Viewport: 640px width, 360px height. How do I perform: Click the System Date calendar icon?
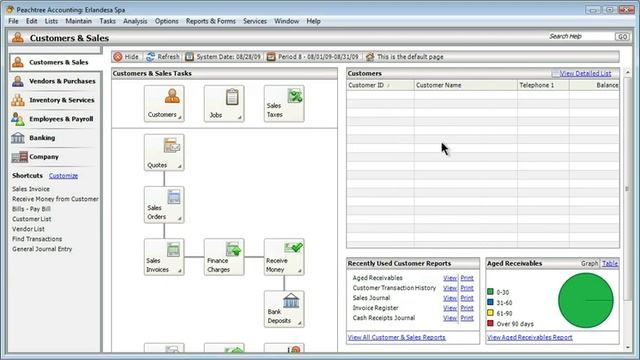click(189, 57)
